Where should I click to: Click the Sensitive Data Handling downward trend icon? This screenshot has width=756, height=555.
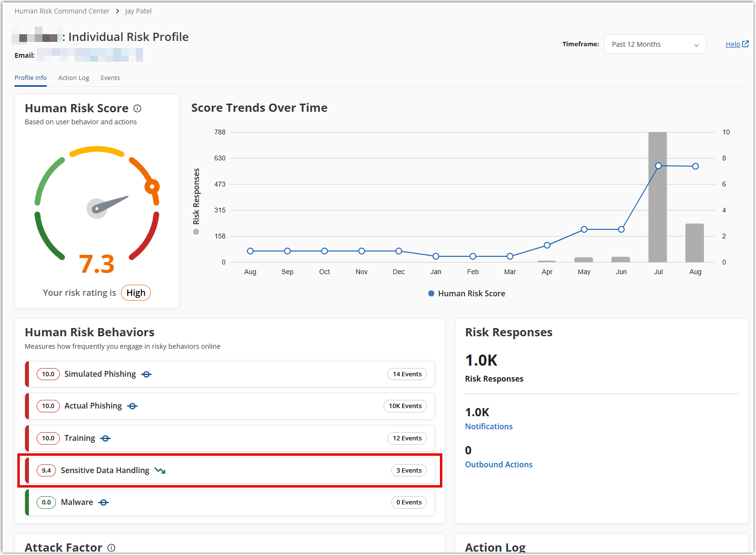[160, 471]
